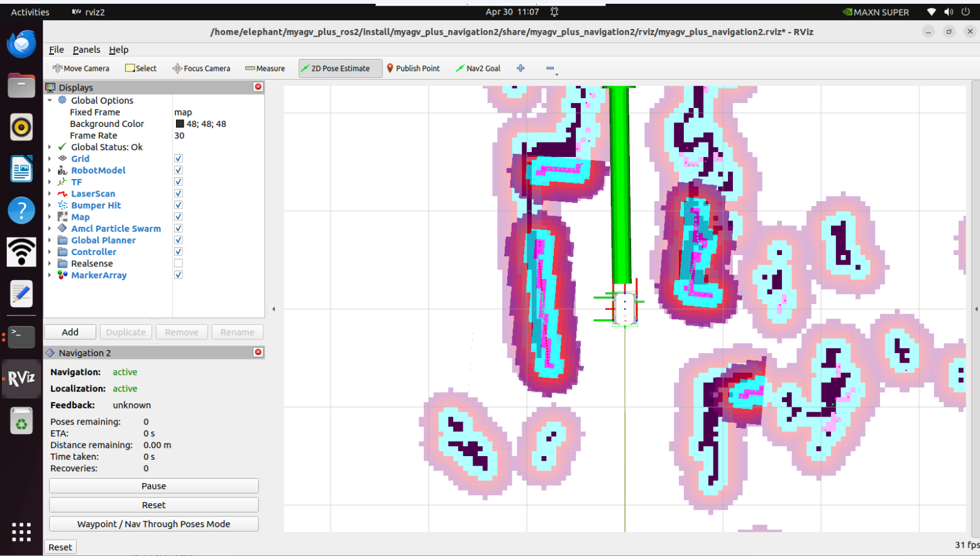
Task: Enable the Realsense display checkbox
Action: pyautogui.click(x=179, y=263)
